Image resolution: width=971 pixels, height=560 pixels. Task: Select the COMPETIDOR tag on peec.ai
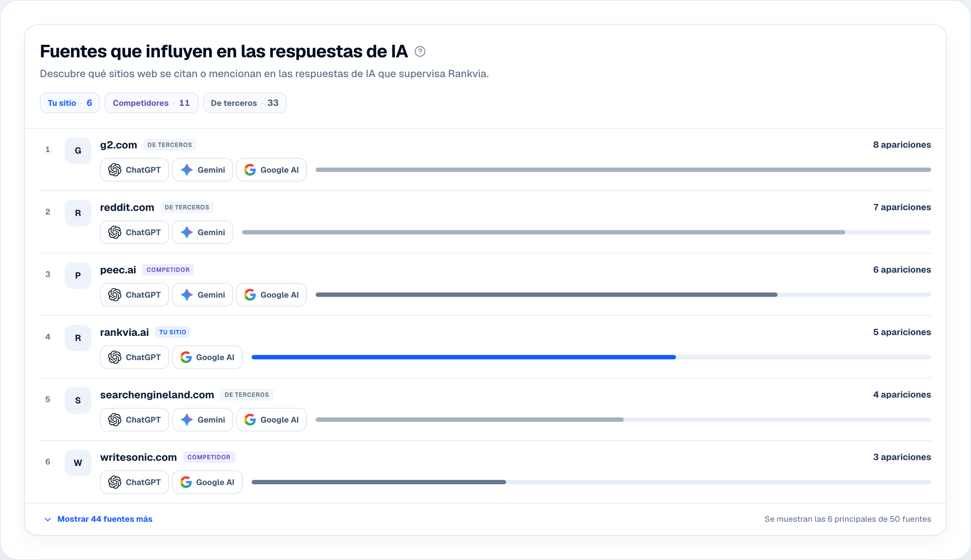point(168,270)
